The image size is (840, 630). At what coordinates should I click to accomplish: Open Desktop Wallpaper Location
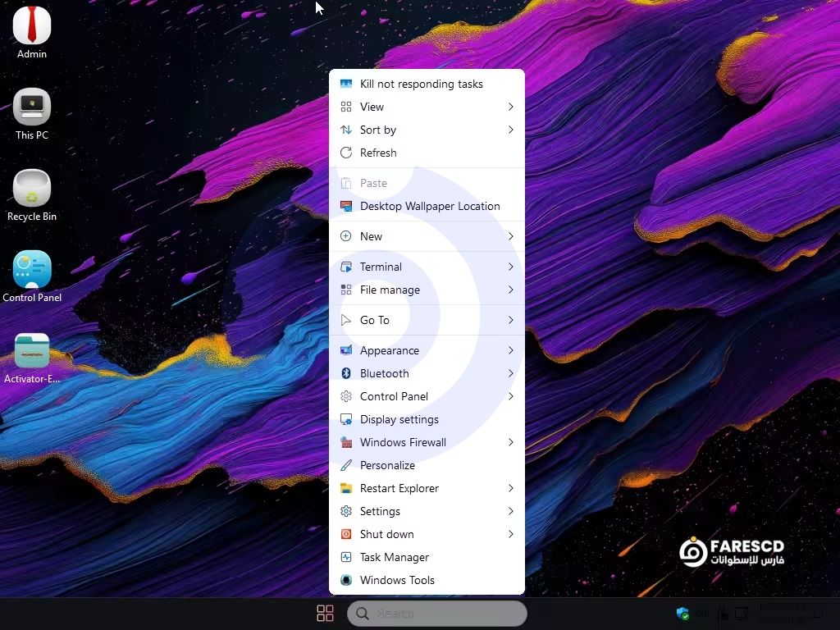pos(430,206)
